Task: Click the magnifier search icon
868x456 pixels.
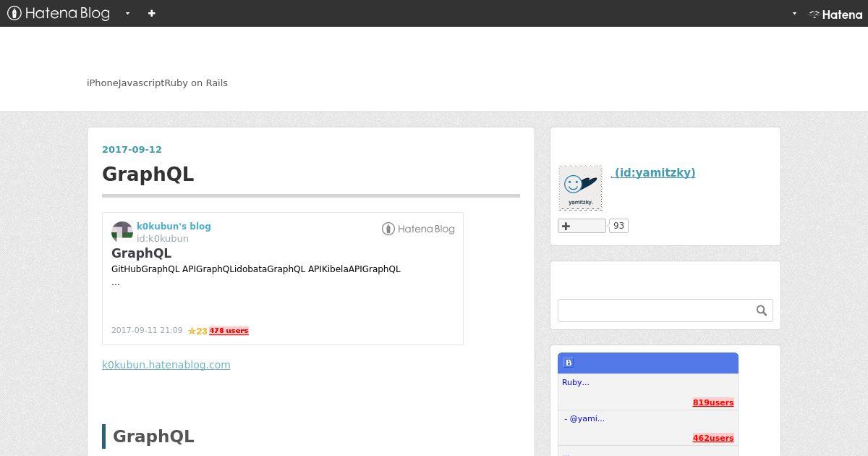Action: pyautogui.click(x=762, y=311)
